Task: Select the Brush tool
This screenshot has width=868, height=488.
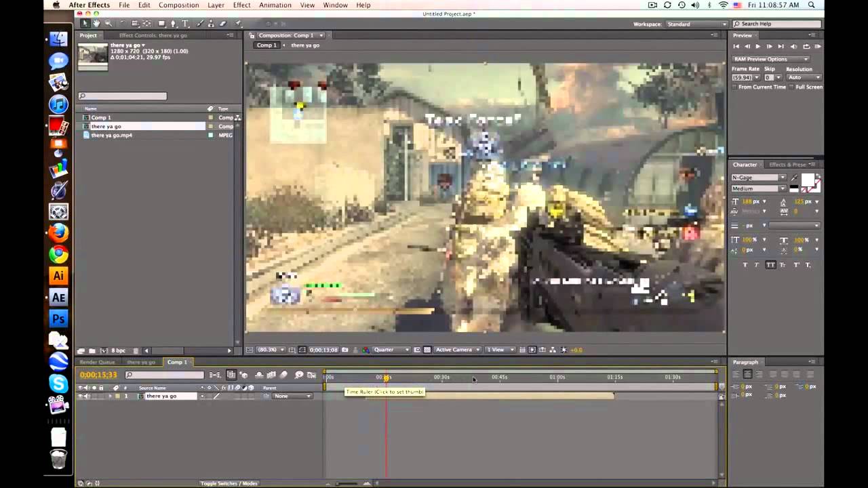Action: pyautogui.click(x=201, y=24)
